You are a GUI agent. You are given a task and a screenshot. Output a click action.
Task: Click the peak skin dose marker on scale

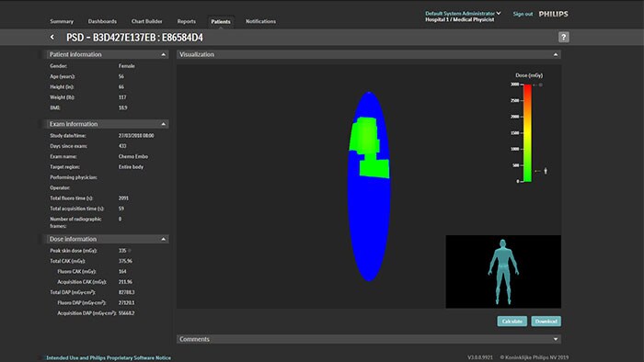[x=546, y=171]
